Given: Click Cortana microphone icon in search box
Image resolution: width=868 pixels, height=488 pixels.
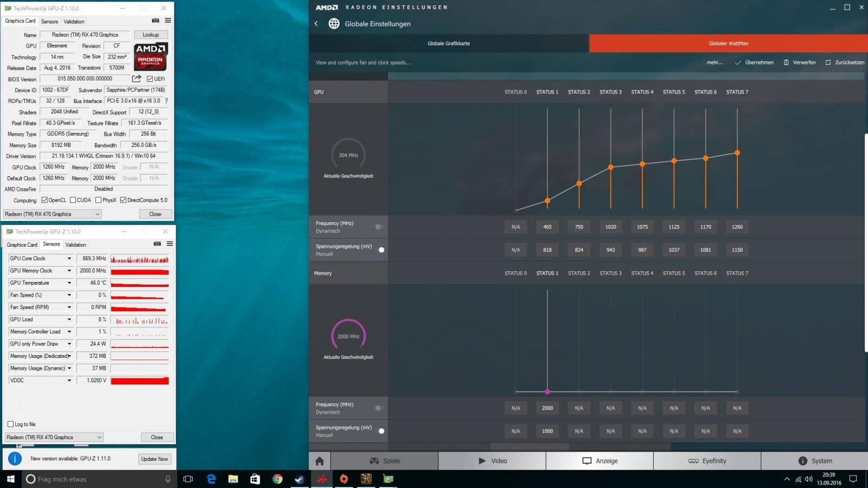Looking at the screenshot, I should [168, 479].
